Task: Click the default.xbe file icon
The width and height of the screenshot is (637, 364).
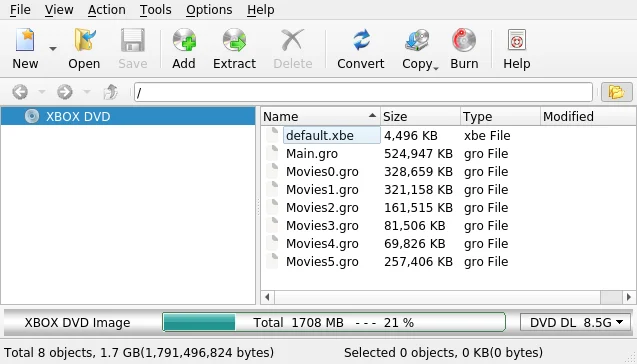Action: coord(272,135)
